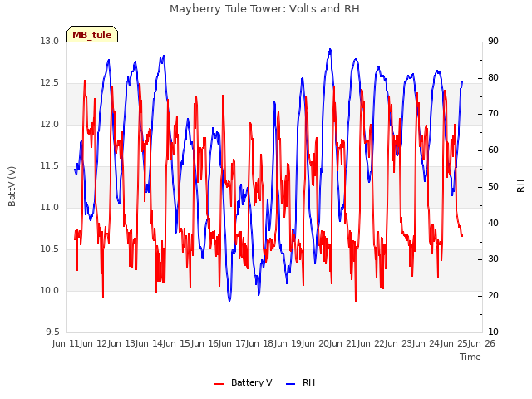Click the 11Jun date tick label
Viewport: 532px width, 399px height.
click(81, 343)
